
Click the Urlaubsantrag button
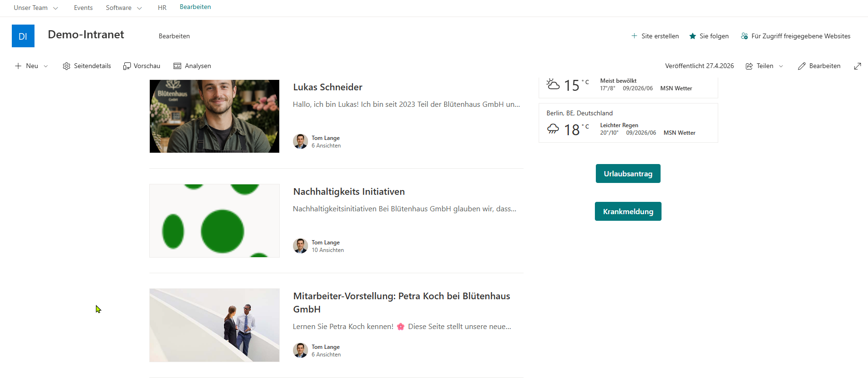(x=628, y=173)
